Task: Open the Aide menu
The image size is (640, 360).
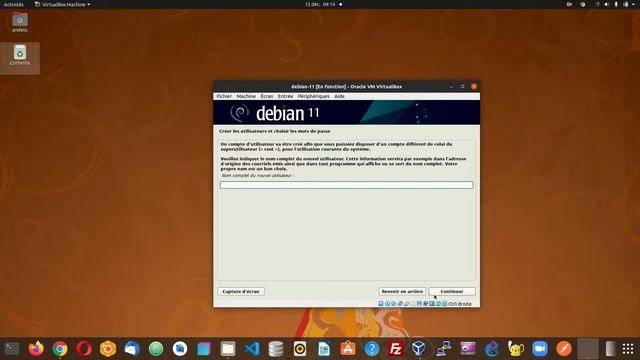Action: (339, 96)
